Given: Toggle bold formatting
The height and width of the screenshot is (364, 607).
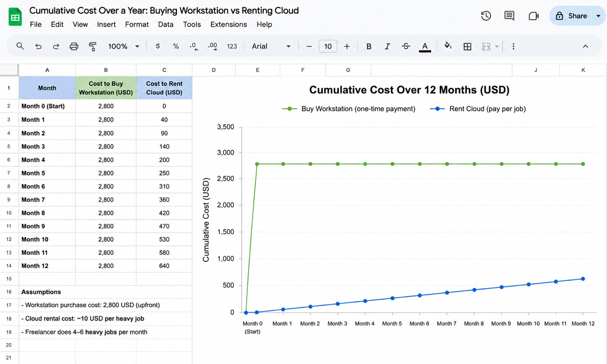Looking at the screenshot, I should [369, 46].
